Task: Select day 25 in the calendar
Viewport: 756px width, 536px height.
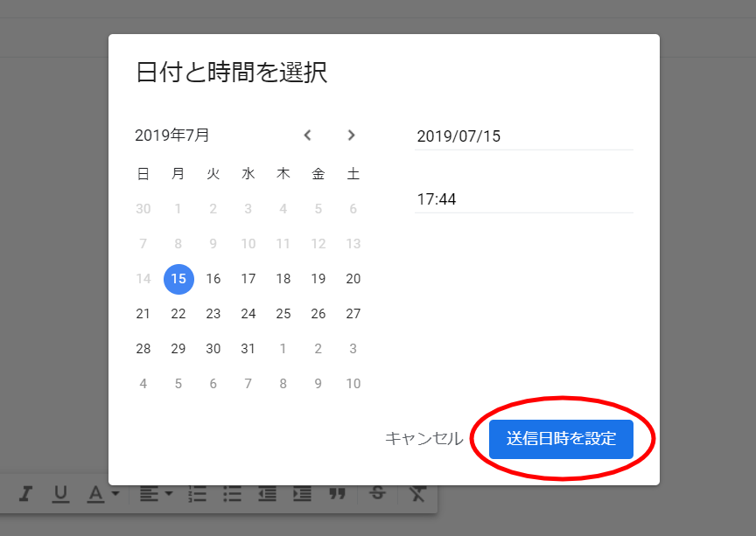Action: 283,314
